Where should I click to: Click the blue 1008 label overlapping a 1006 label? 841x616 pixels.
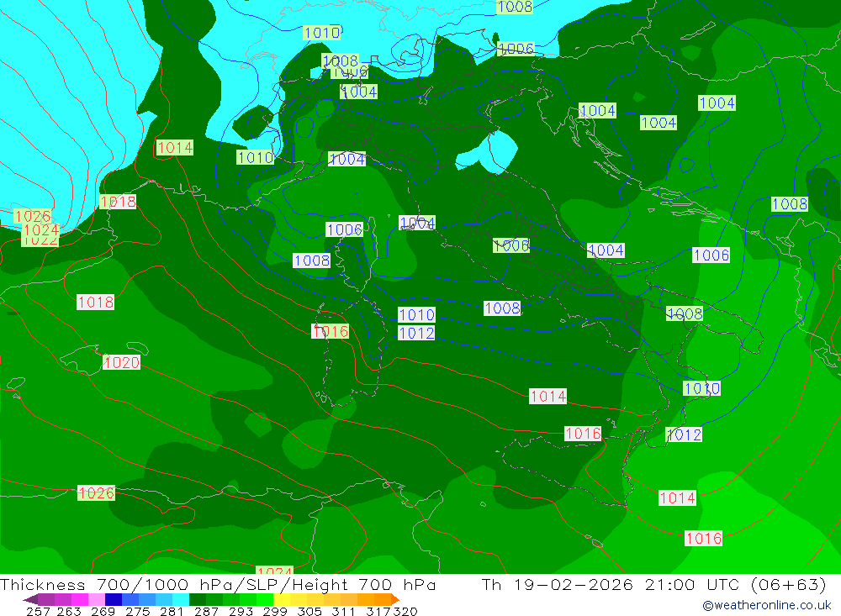pos(340,61)
